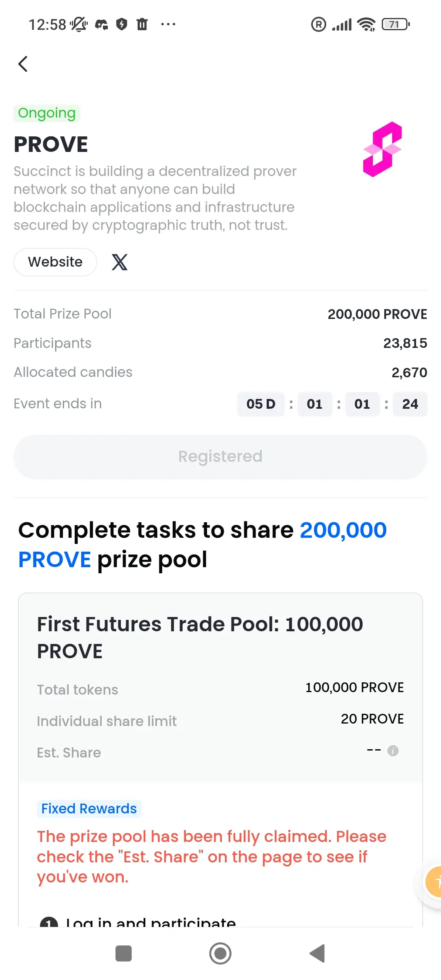Tap the Android home circle button
This screenshot has width=441, height=980.
point(220,953)
